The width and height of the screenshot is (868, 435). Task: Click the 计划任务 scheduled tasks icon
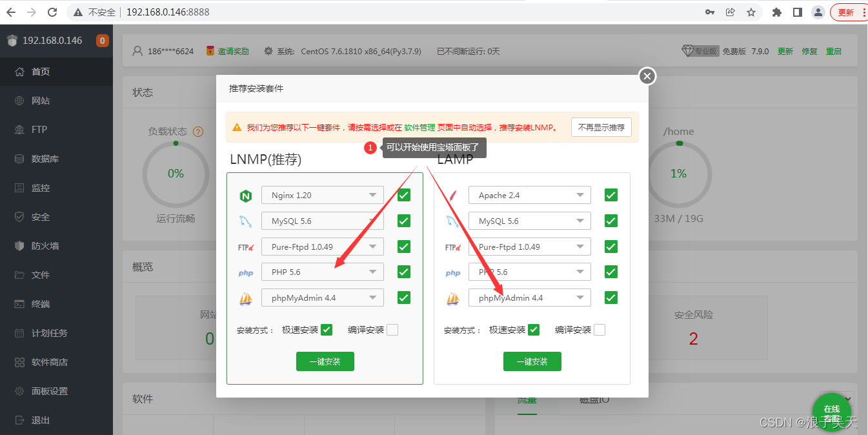click(x=19, y=333)
